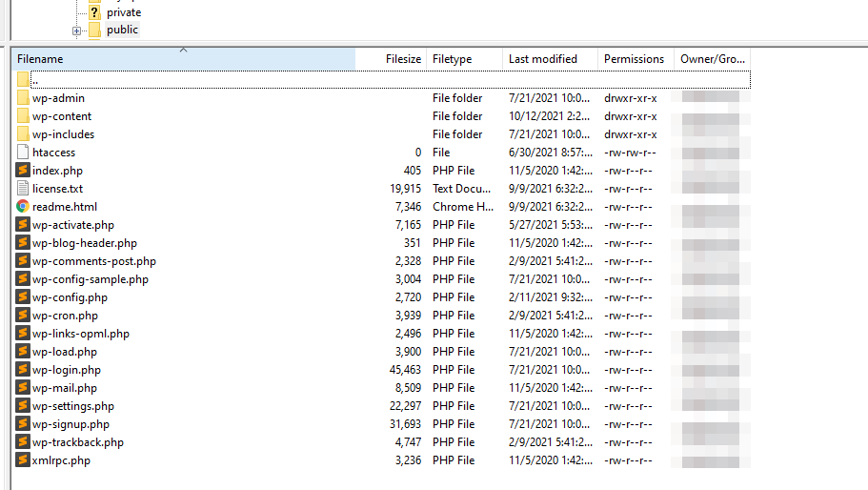This screenshot has width=868, height=490.
Task: Click the parent directory folder icon
Action: click(23, 80)
